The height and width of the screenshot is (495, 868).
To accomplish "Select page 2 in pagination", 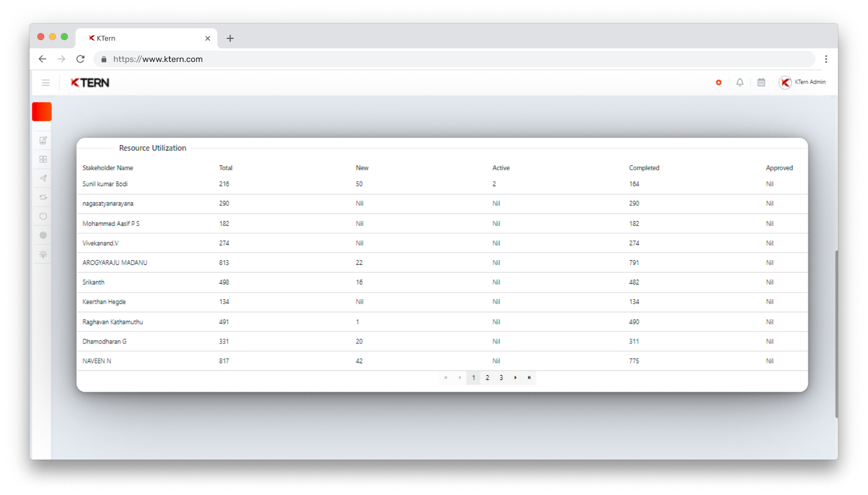I will coord(487,378).
